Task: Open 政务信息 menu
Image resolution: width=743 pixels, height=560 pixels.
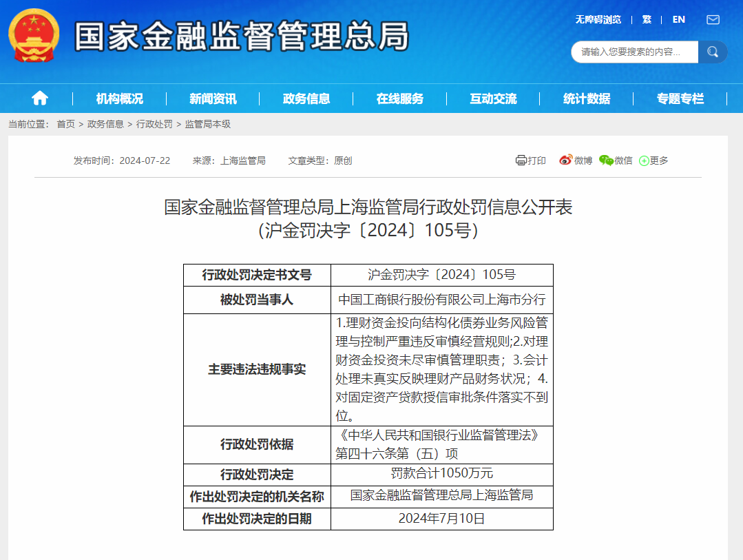Action: coord(306,98)
